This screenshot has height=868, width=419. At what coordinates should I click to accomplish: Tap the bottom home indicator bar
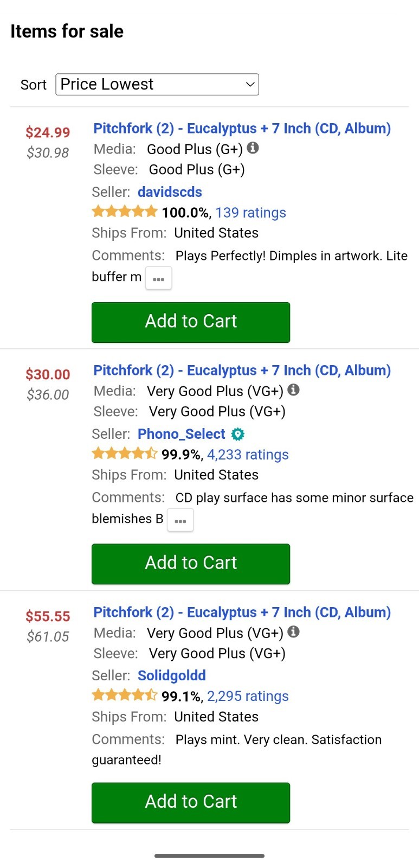pyautogui.click(x=209, y=856)
